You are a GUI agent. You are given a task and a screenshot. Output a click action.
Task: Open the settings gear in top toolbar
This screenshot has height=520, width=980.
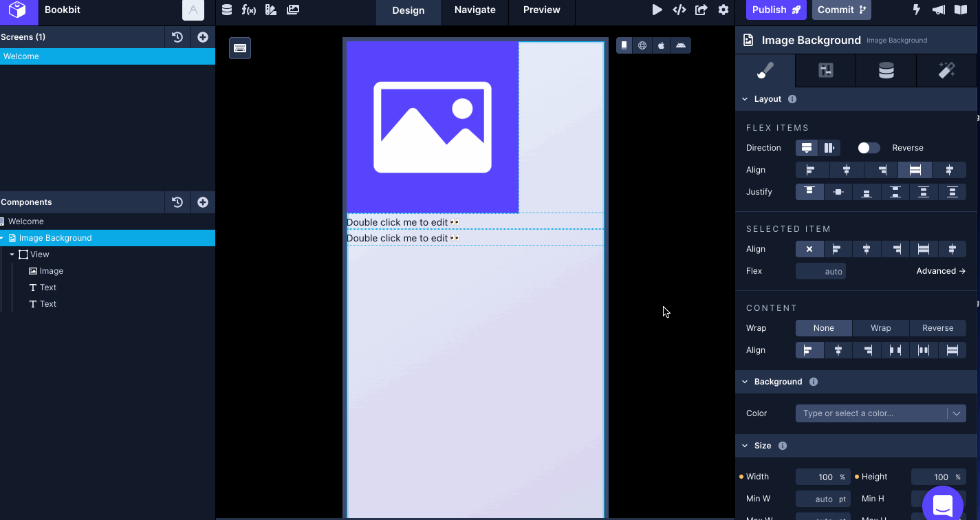point(724,10)
